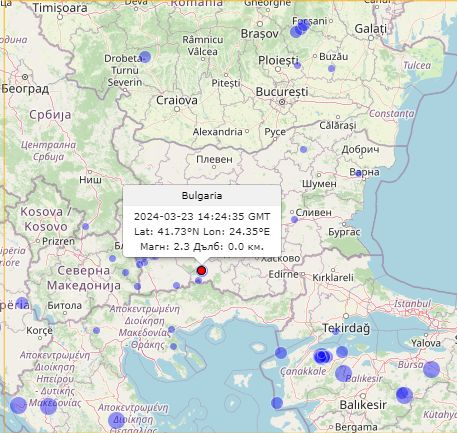Click the large blue marker beside Bursa
The height and width of the screenshot is (433, 457).
(x=431, y=369)
